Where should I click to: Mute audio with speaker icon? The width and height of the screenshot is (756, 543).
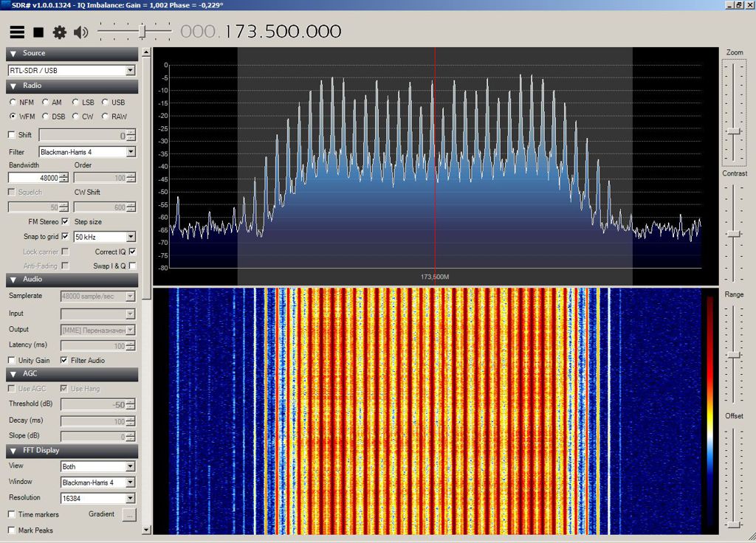point(81,32)
